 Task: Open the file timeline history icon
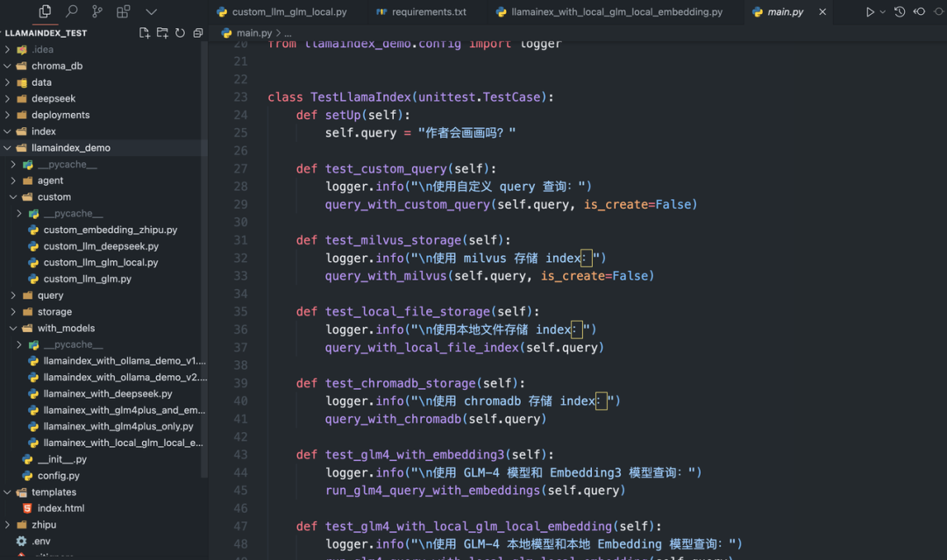(x=899, y=12)
